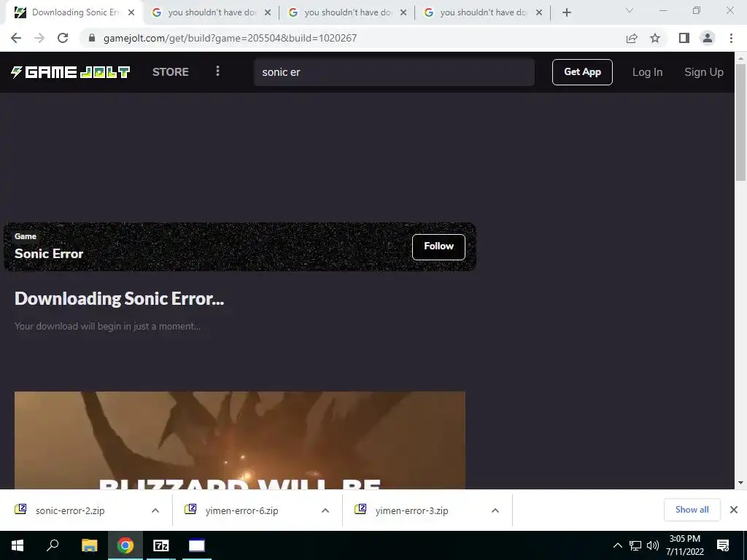Open the STORE menu item
This screenshot has height=560, width=747.
[x=171, y=72]
